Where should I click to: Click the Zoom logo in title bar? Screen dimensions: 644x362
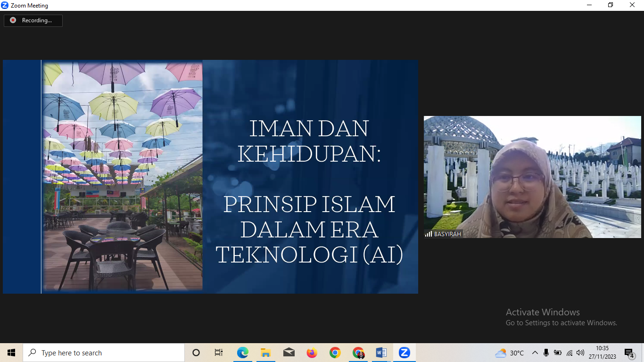(x=5, y=5)
